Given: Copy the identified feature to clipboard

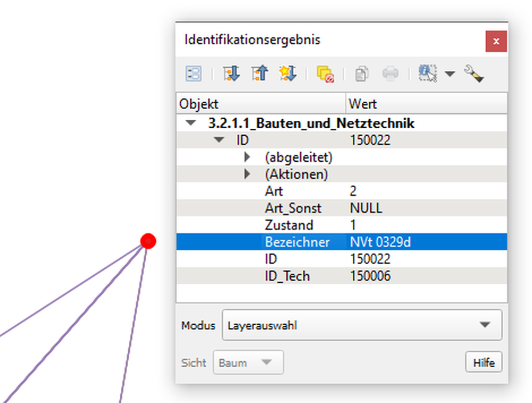Looking at the screenshot, I should click(x=361, y=73).
